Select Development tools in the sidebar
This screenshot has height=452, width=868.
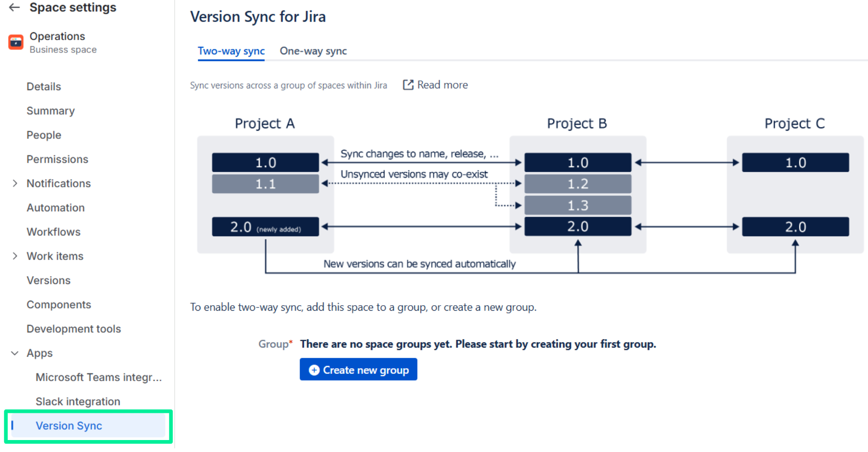click(74, 329)
